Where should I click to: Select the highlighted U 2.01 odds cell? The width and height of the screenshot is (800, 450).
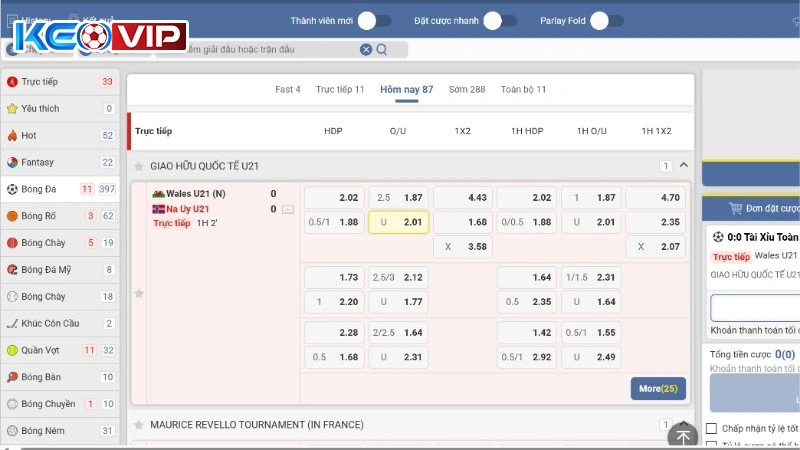click(x=398, y=222)
